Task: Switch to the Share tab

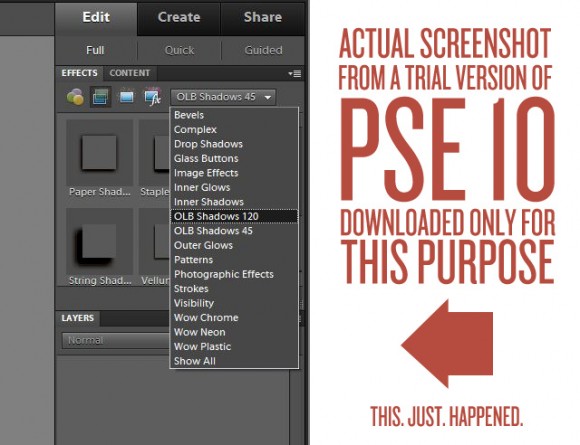Action: click(263, 17)
